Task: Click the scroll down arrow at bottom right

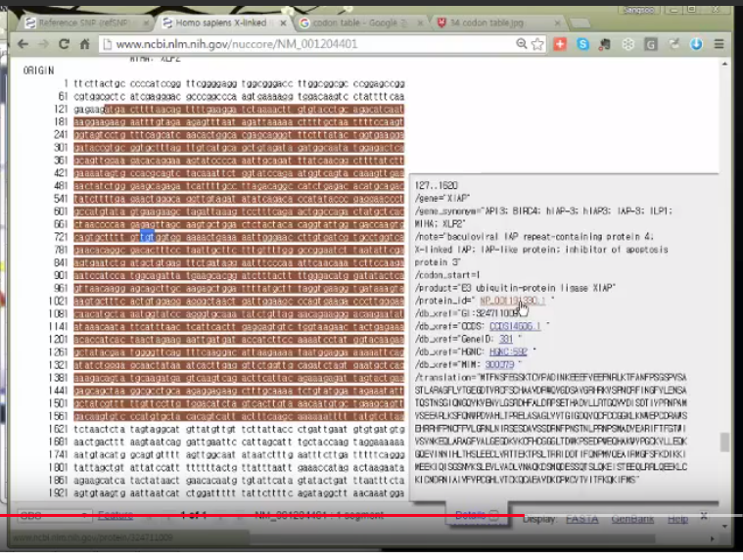Action: tap(724, 526)
